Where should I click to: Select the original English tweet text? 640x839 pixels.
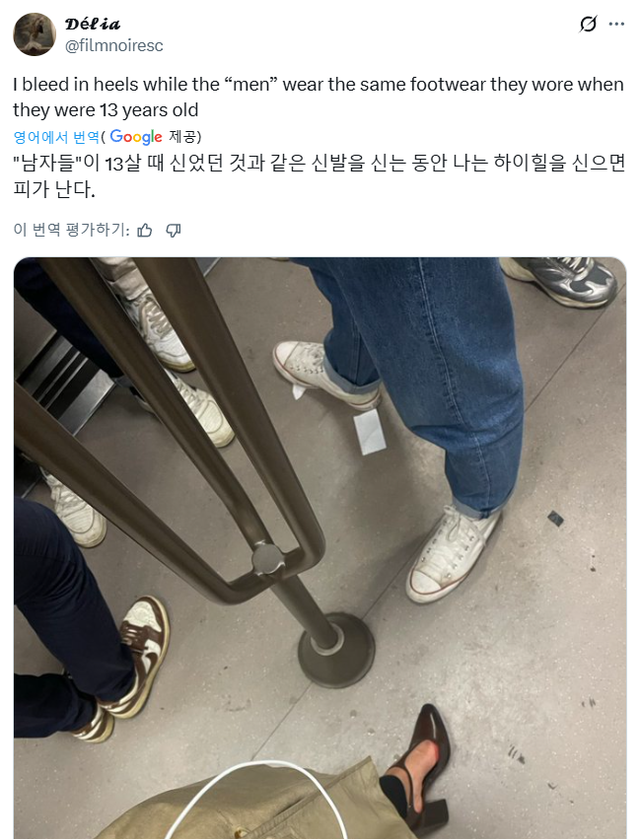[318, 97]
